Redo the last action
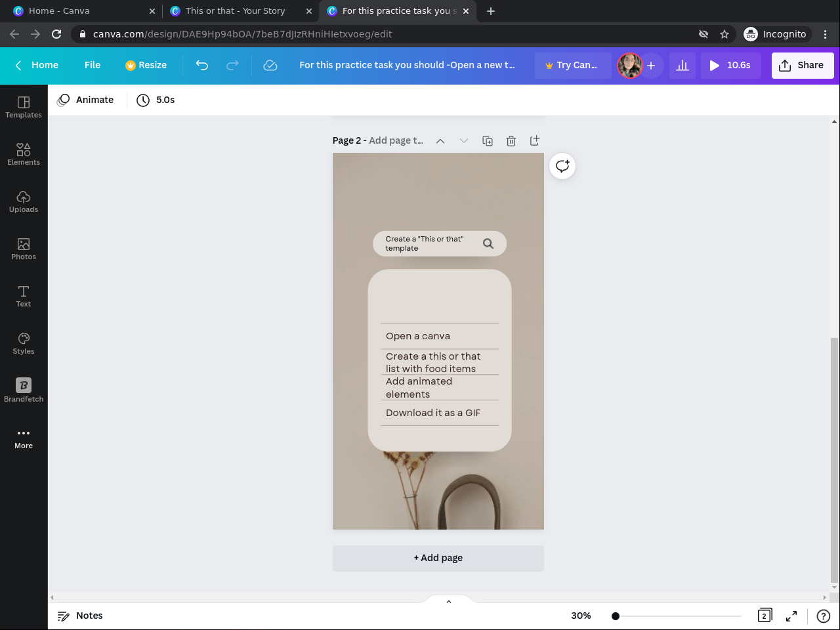The image size is (840, 630). 232,65
